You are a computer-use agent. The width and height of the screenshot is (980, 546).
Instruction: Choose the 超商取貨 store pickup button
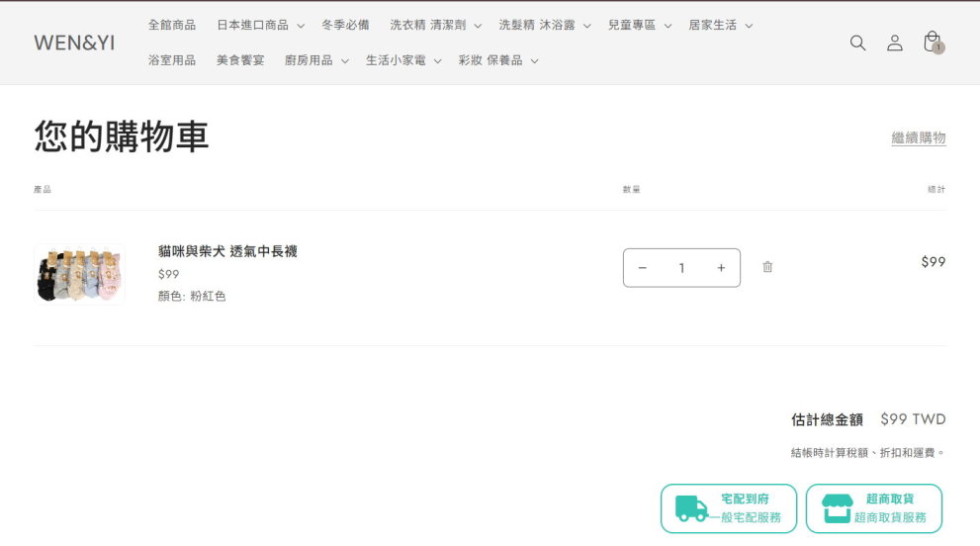(x=874, y=508)
